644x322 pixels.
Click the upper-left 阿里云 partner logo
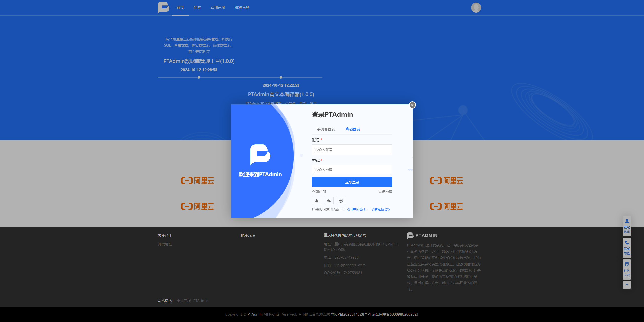197,181
